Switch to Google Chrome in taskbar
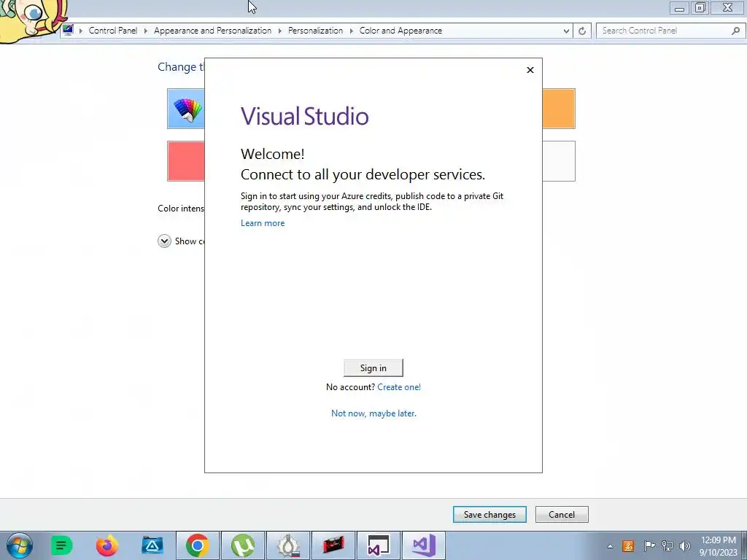This screenshot has height=560, width=747. coord(198,545)
